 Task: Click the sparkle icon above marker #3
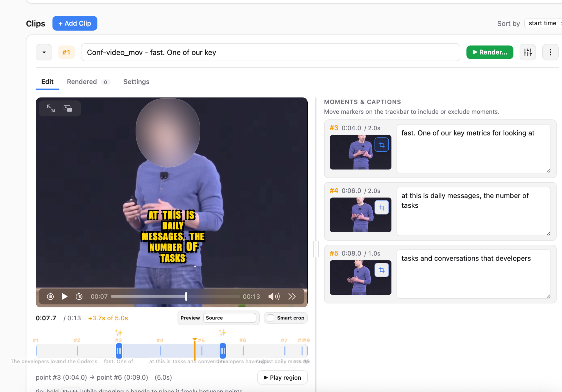click(x=119, y=333)
